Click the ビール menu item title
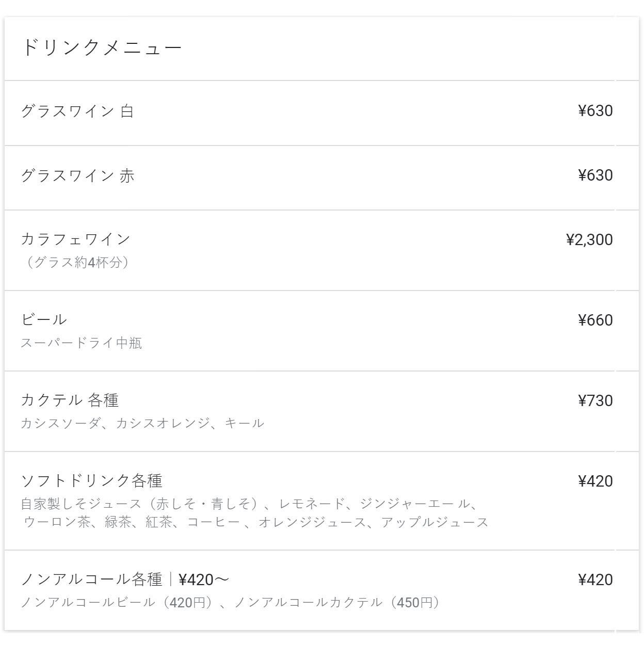Viewport: 644px width, 645px height. [x=44, y=319]
